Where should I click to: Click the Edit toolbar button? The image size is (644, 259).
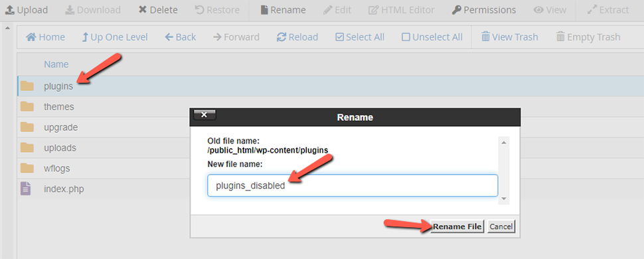coord(337,10)
